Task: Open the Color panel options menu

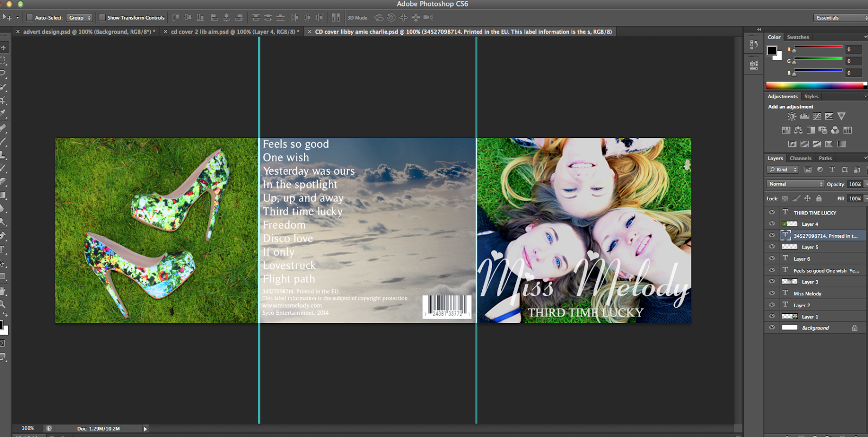Action: (866, 37)
